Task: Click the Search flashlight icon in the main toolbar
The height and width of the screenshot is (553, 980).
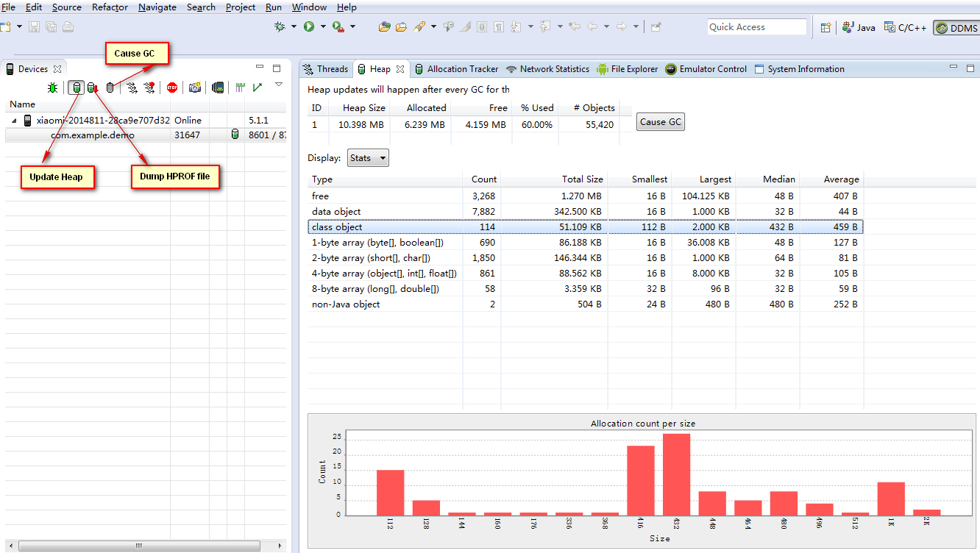Action: (x=419, y=26)
